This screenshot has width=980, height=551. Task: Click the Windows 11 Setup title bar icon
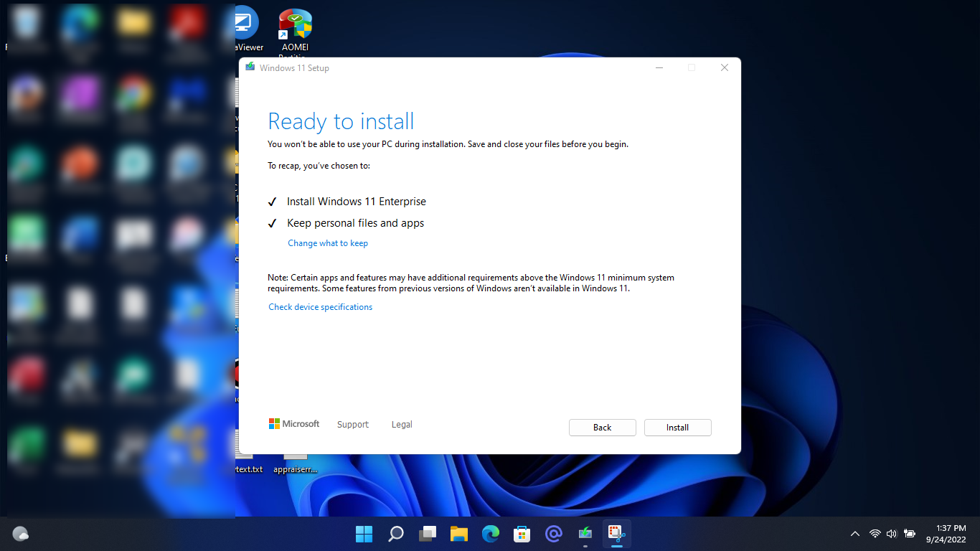[250, 67]
